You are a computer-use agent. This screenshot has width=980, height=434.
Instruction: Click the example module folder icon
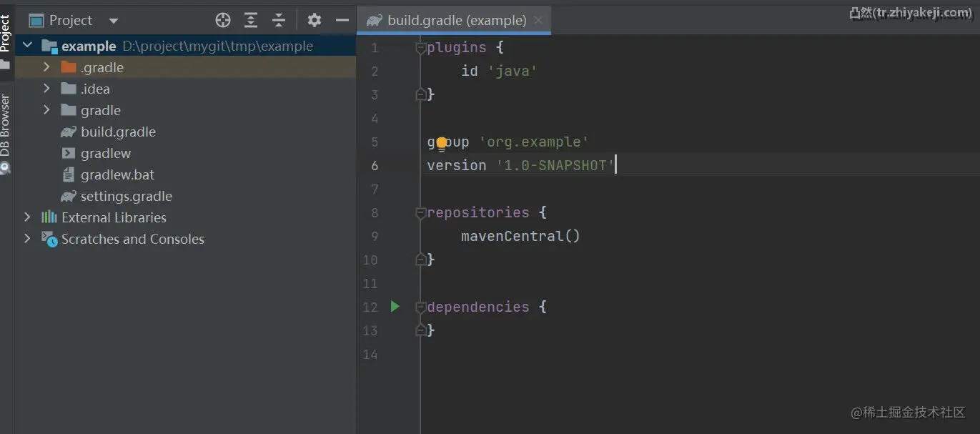coord(49,46)
